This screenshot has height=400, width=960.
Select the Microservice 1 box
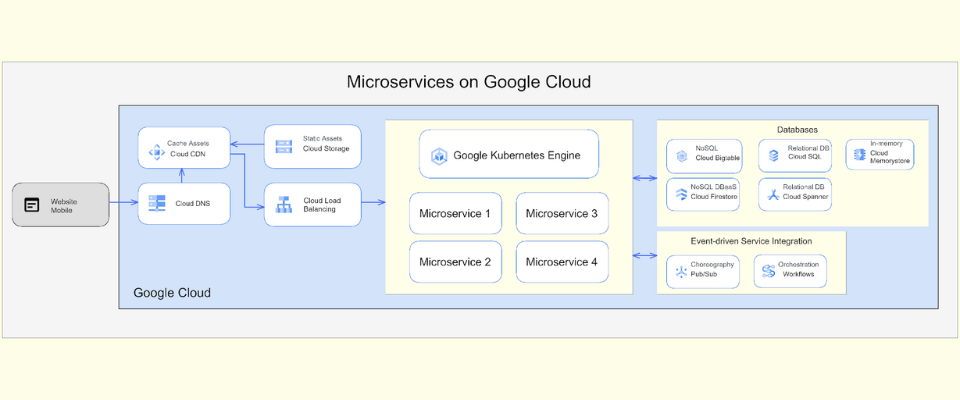pos(455,213)
